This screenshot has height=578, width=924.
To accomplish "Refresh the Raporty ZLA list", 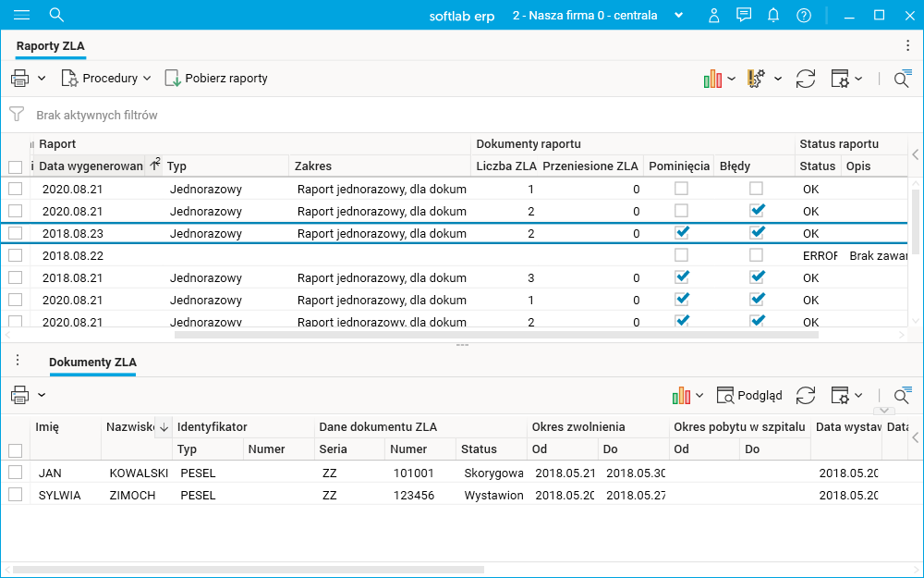I will [x=806, y=79].
